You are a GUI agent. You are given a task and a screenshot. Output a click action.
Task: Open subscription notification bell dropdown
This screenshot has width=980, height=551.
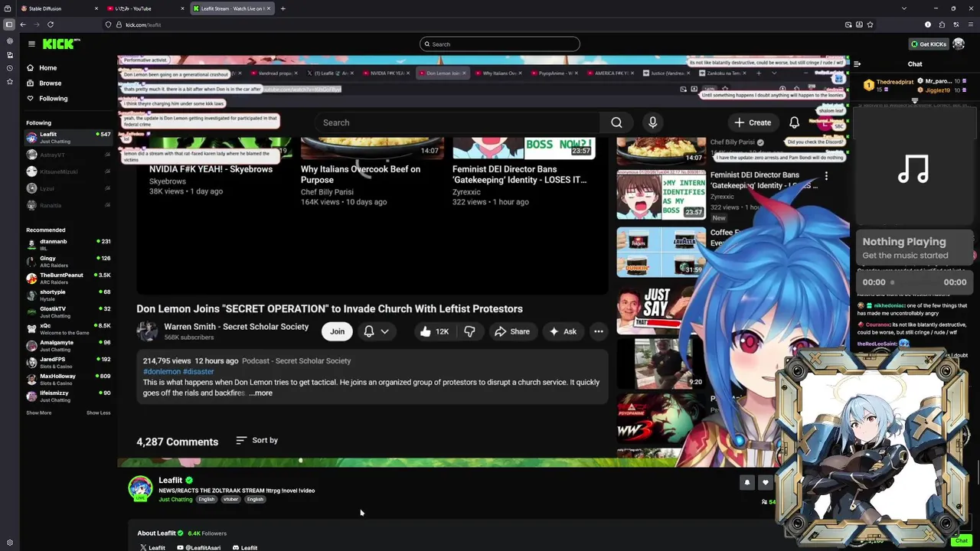coord(377,331)
